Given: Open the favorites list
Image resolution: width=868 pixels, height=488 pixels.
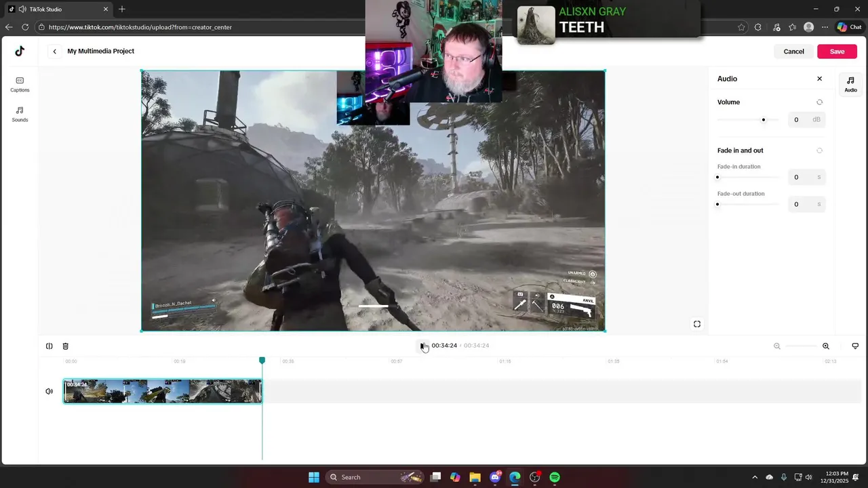Looking at the screenshot, I should pos(793,27).
